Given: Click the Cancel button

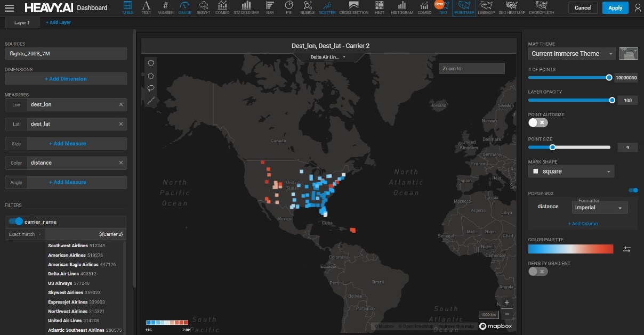Looking at the screenshot, I should [x=583, y=8].
